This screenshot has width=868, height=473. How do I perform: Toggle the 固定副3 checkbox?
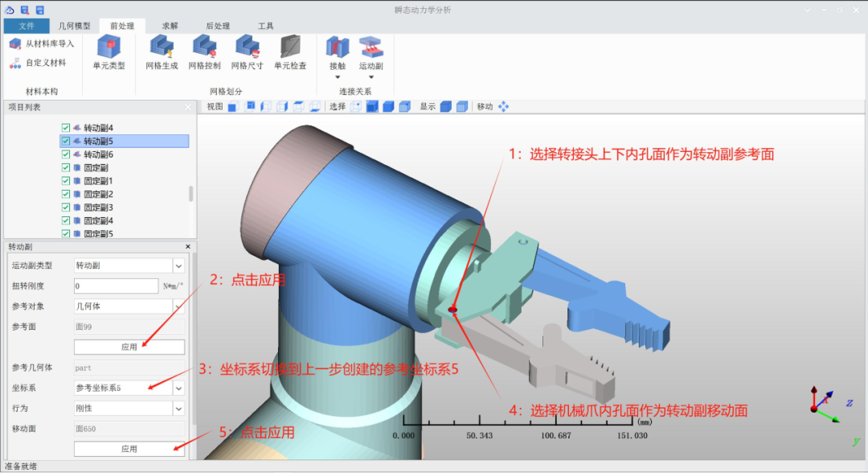coord(66,208)
